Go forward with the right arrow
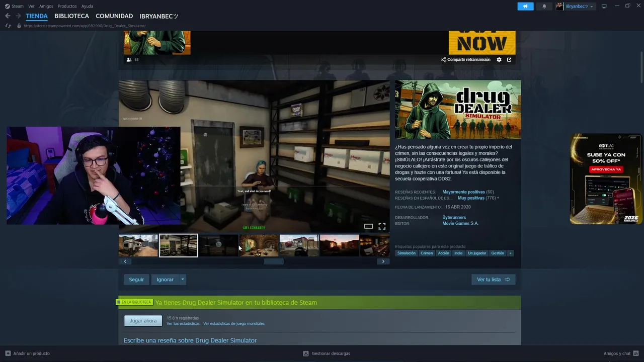Image resolution: width=644 pixels, height=362 pixels. pos(18,16)
